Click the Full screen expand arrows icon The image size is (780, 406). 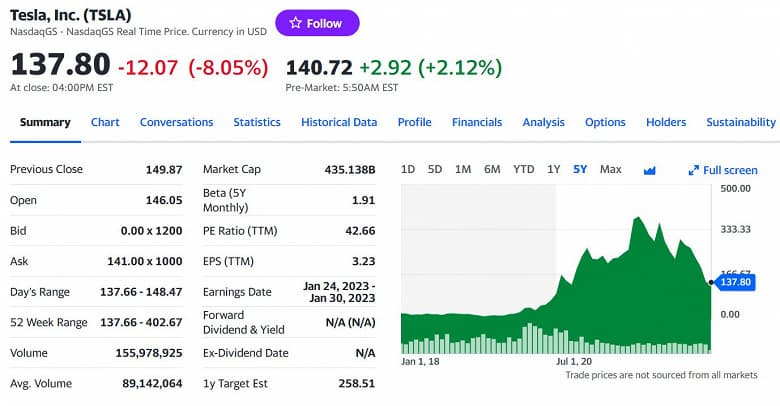[693, 170]
